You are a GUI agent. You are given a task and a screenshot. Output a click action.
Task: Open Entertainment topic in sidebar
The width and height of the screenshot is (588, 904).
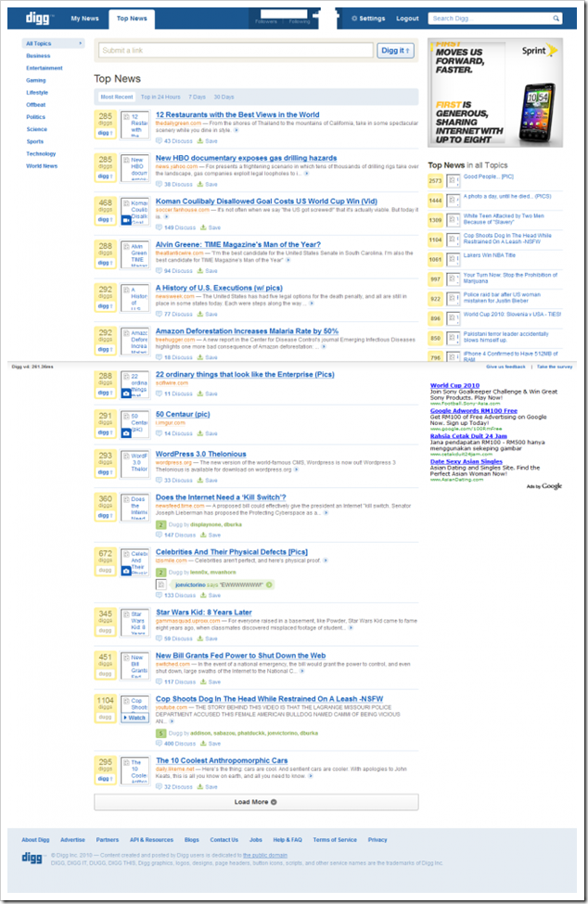pyautogui.click(x=45, y=68)
